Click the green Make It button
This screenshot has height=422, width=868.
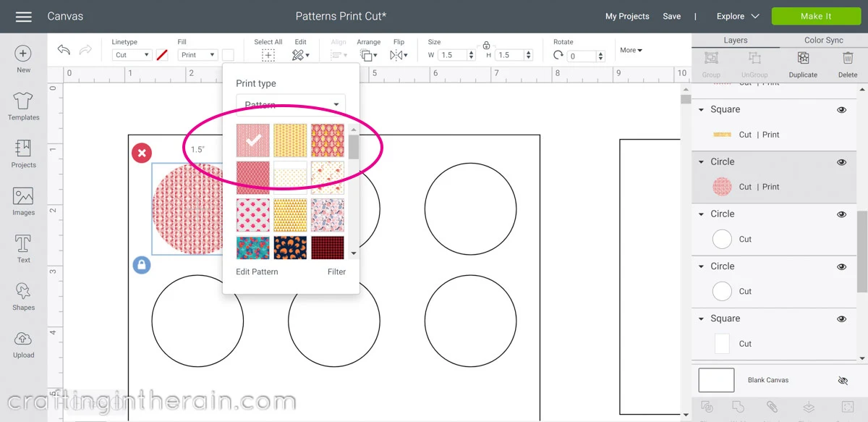[816, 17]
